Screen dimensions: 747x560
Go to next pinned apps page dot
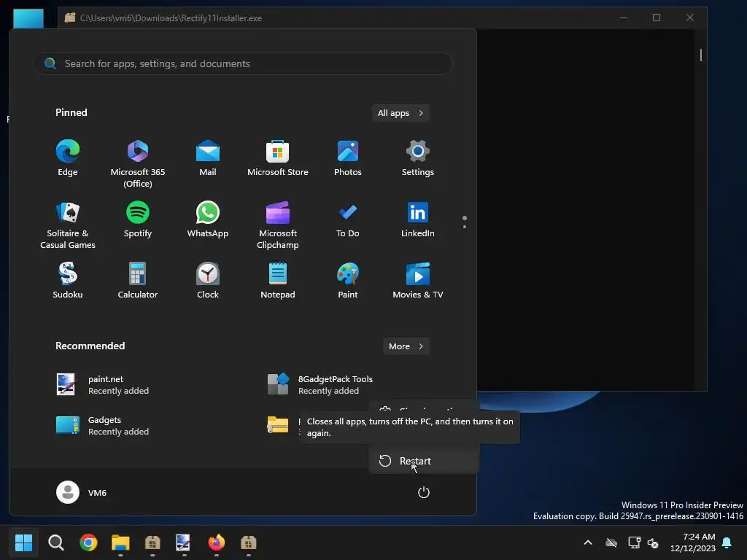(465, 227)
